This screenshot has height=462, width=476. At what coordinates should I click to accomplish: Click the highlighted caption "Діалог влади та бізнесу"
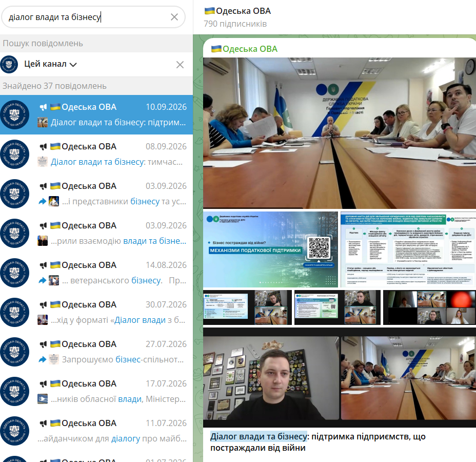259,436
